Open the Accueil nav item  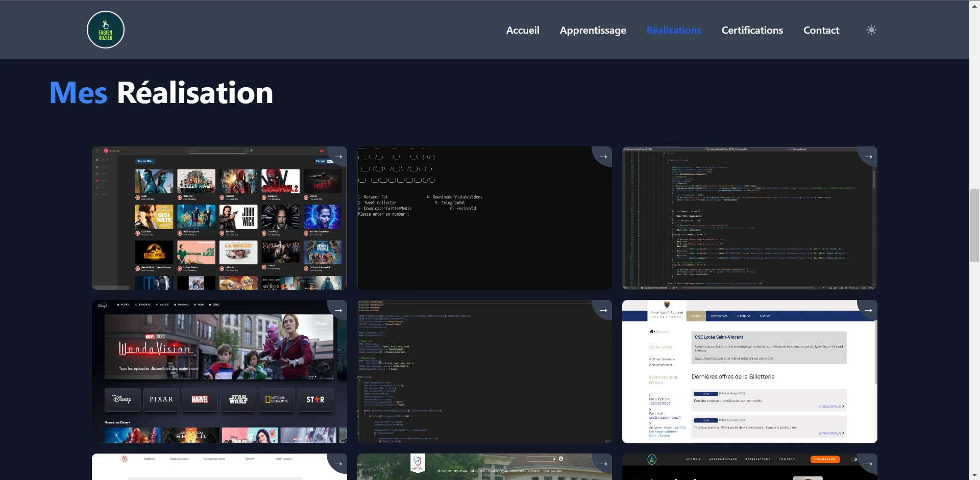tap(523, 30)
